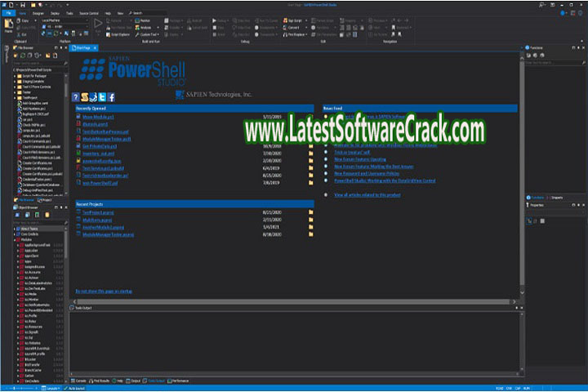Switch to the Designer ribbon tab
588x392 pixels.
[38, 13]
